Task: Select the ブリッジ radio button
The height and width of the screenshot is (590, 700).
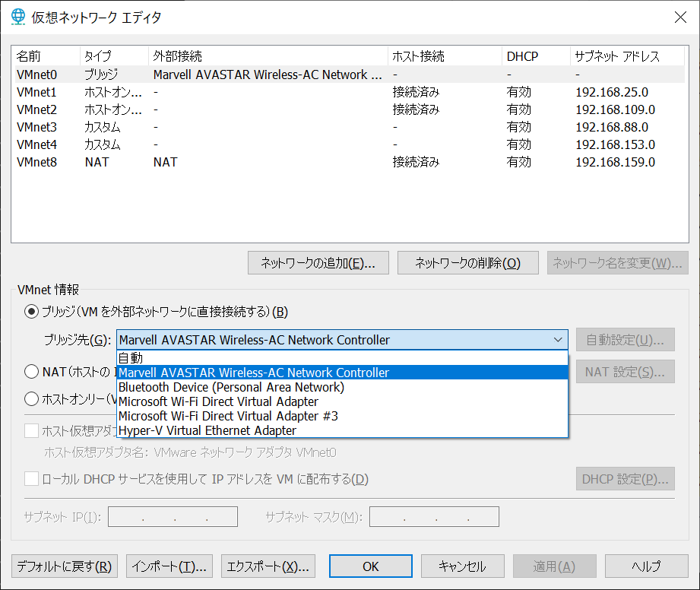Action: coord(31,311)
